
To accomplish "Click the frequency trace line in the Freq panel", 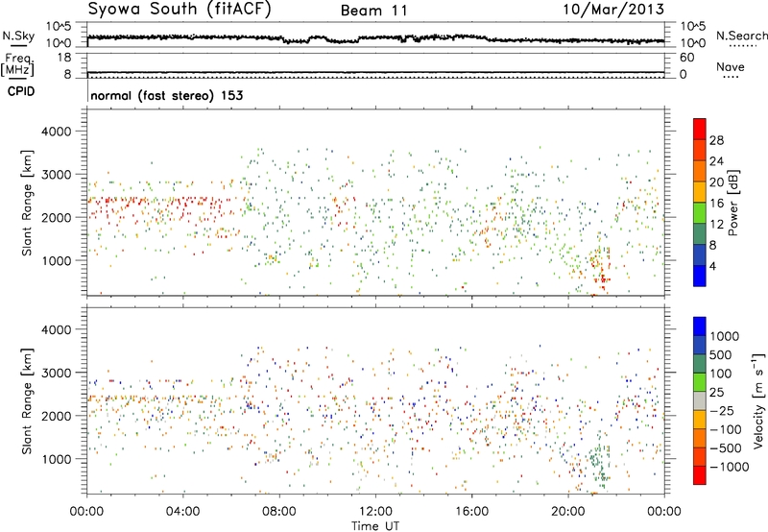I will tap(375, 73).
